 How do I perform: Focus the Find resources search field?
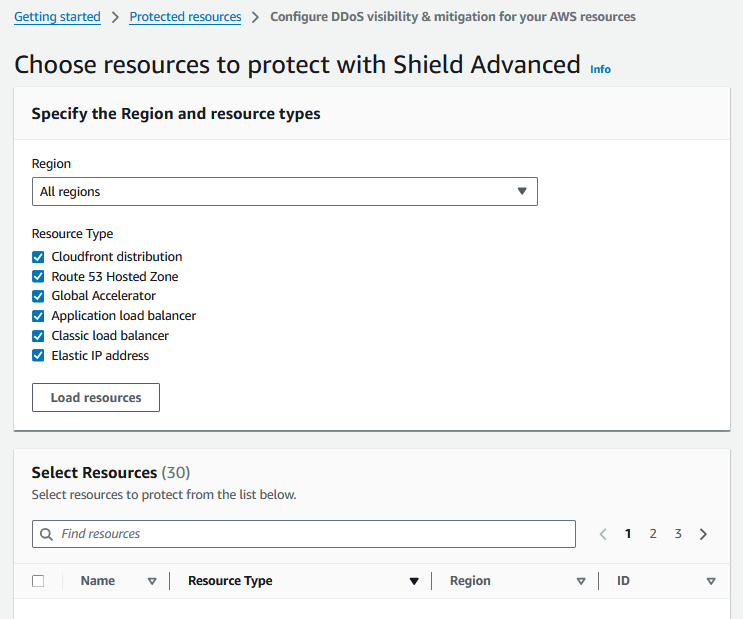coord(310,534)
